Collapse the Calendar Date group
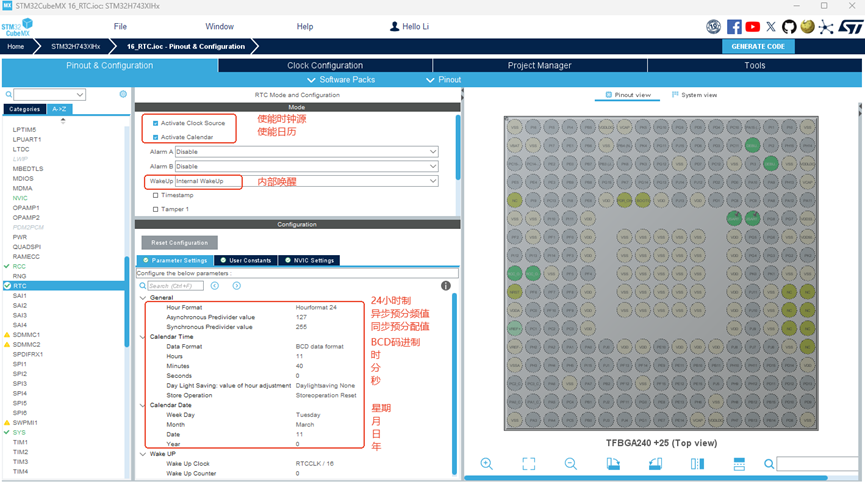865x484 pixels. pos(143,405)
